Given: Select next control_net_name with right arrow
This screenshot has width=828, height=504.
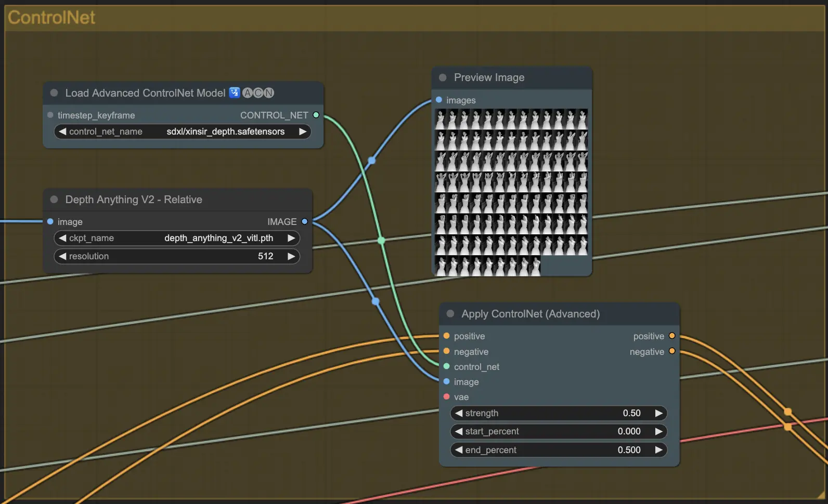Looking at the screenshot, I should pyautogui.click(x=303, y=131).
